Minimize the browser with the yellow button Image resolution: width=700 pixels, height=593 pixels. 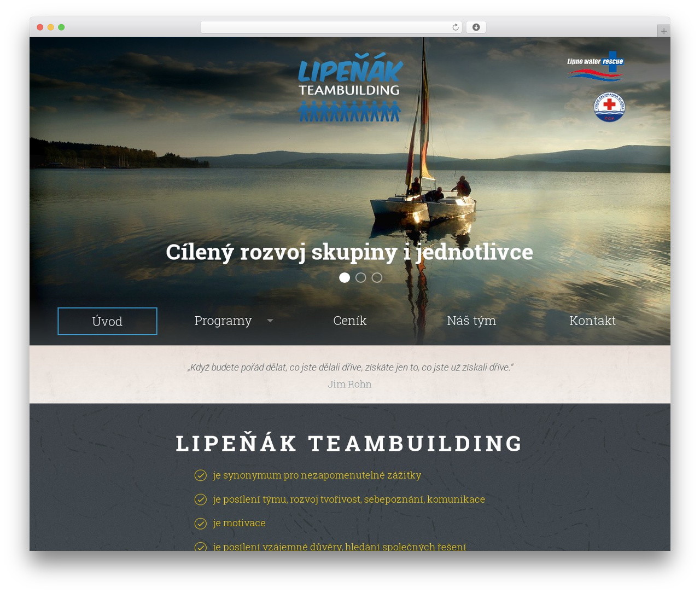pos(51,27)
